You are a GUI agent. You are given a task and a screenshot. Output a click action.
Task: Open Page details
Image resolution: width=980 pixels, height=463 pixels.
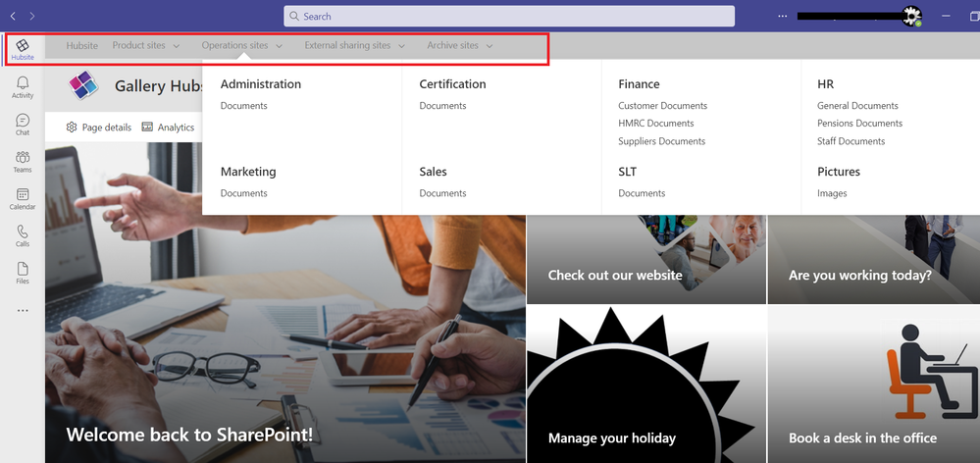click(99, 128)
